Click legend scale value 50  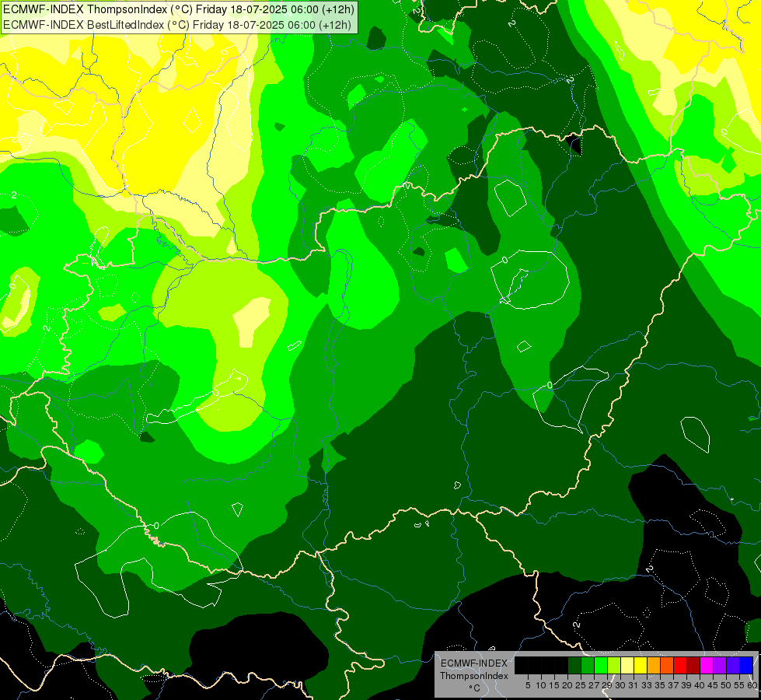[x=725, y=685]
